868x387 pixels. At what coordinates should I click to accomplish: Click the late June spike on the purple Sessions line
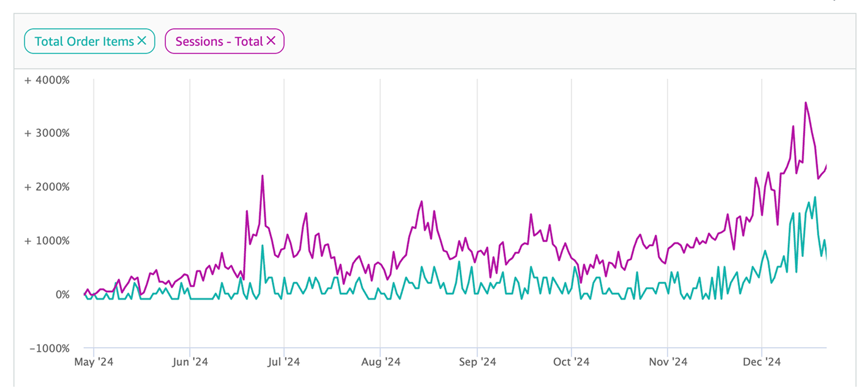tap(262, 176)
